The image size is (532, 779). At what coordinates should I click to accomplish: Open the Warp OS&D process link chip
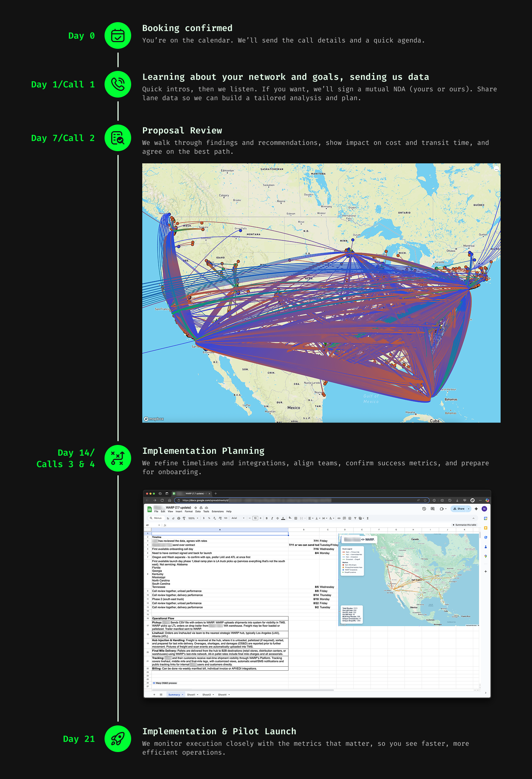click(165, 683)
